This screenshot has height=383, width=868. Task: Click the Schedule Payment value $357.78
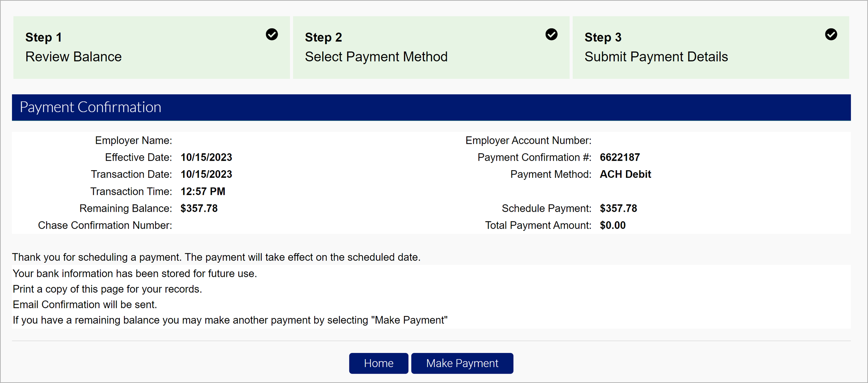tap(618, 208)
